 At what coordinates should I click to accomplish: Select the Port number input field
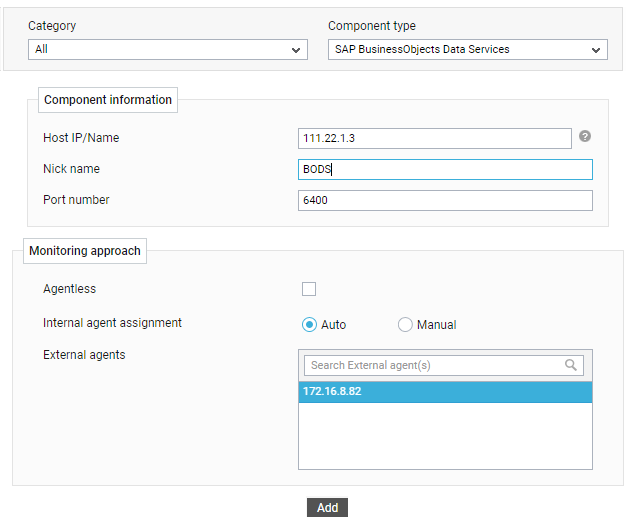point(445,200)
